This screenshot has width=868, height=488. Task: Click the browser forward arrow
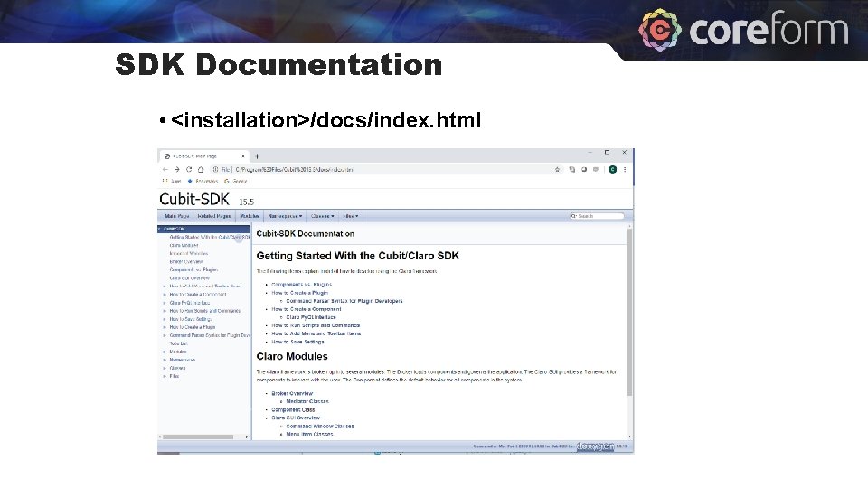[x=176, y=169]
